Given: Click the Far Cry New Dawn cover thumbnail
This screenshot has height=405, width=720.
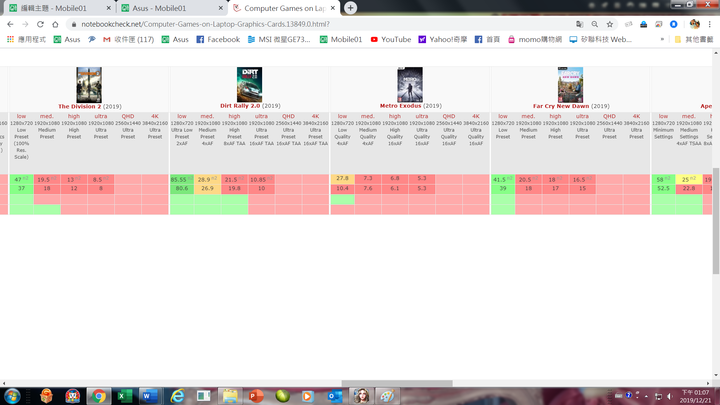Looking at the screenshot, I should click(x=570, y=84).
